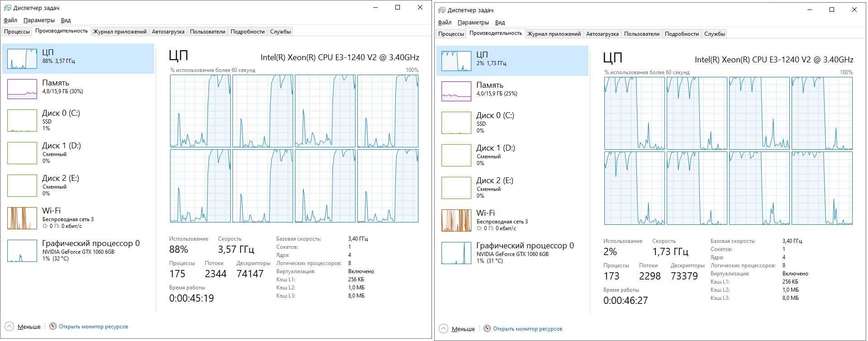Select Память 4,8/15,9 ГБ in left window

[x=78, y=89]
